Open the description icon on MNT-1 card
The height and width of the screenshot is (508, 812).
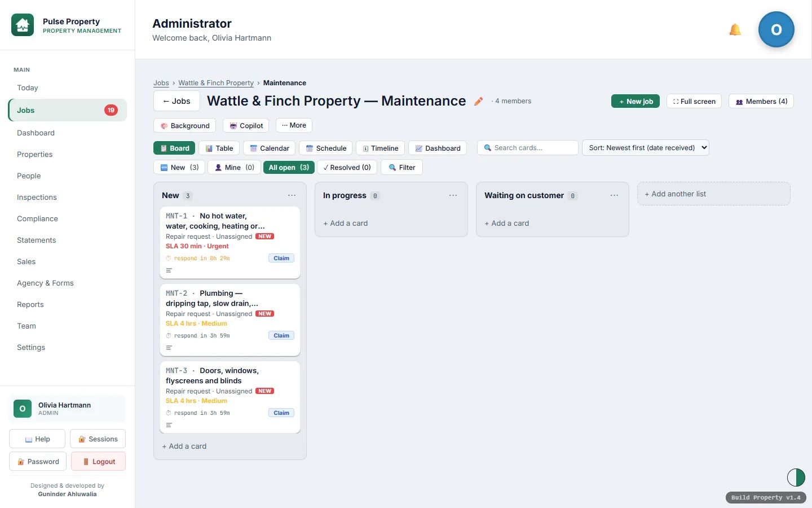tap(169, 270)
